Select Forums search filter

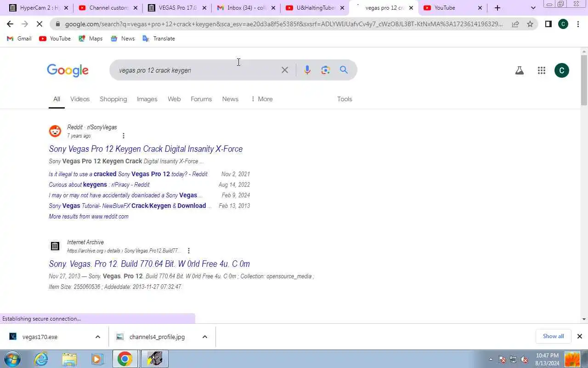coord(201,99)
